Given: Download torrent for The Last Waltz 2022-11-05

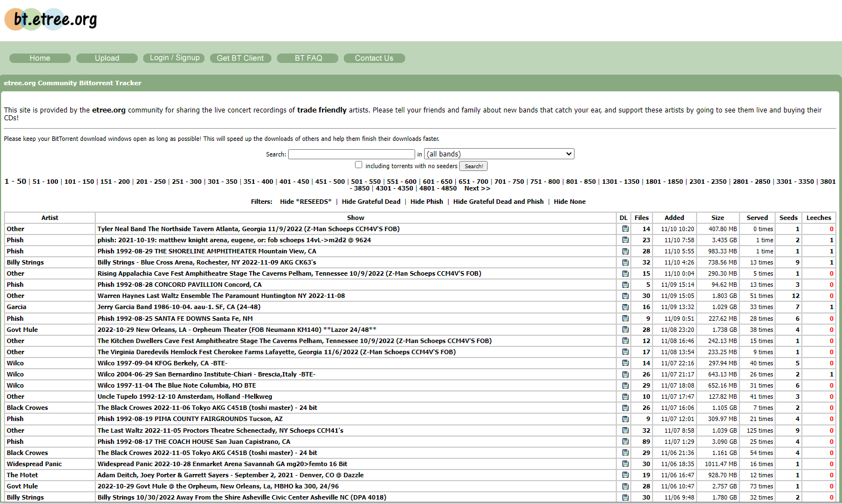Looking at the screenshot, I should click(x=625, y=430).
